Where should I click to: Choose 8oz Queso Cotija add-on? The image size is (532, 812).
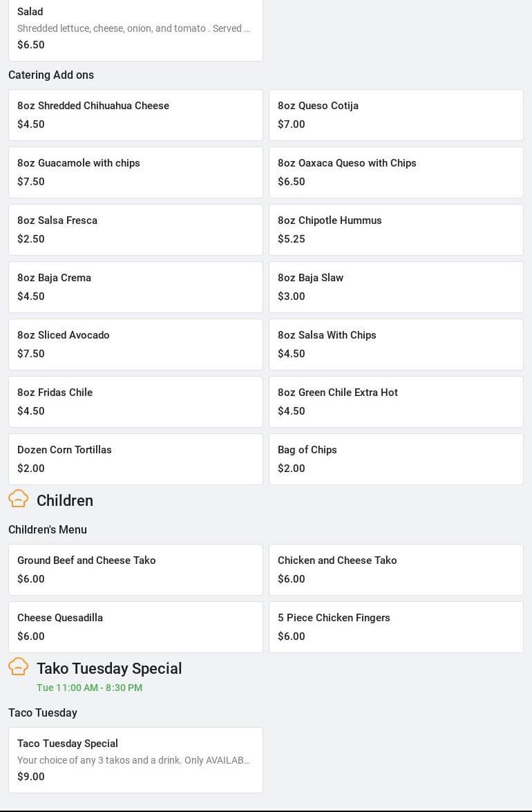(x=396, y=115)
